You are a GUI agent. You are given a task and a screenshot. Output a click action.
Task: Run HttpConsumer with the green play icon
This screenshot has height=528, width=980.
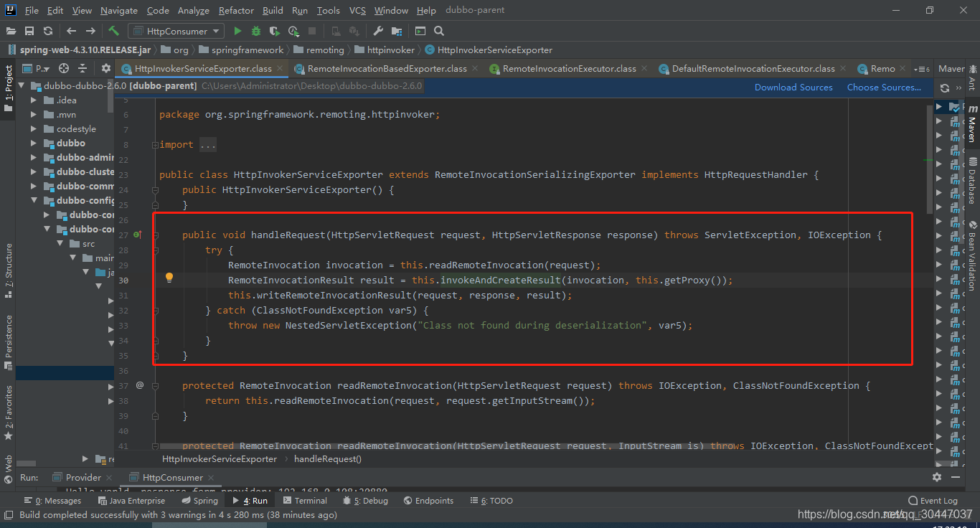pyautogui.click(x=237, y=31)
